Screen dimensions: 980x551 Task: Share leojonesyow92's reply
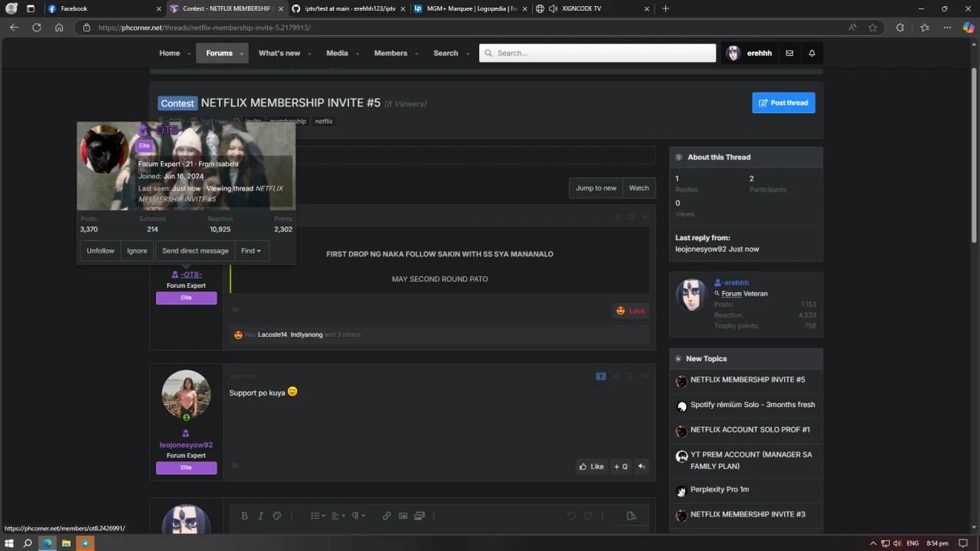coord(616,376)
